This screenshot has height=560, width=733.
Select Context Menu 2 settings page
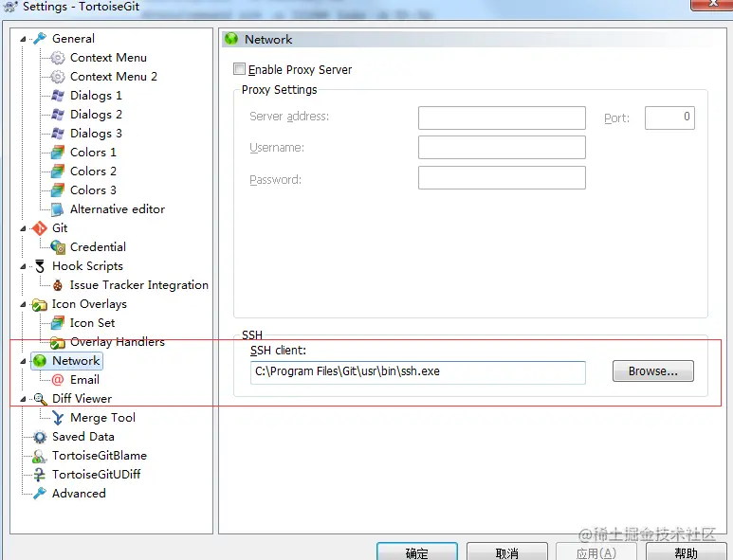[114, 76]
